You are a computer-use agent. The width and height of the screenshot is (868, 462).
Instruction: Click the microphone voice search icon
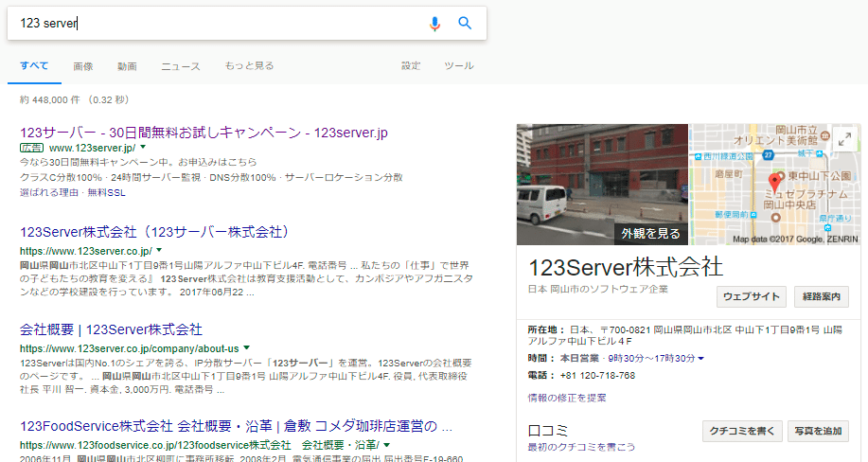click(x=434, y=24)
